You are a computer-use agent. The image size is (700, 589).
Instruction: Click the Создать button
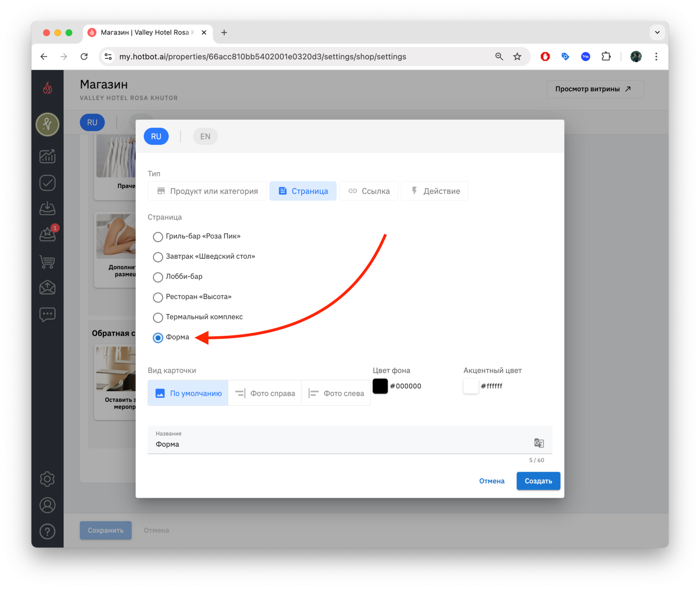click(538, 481)
